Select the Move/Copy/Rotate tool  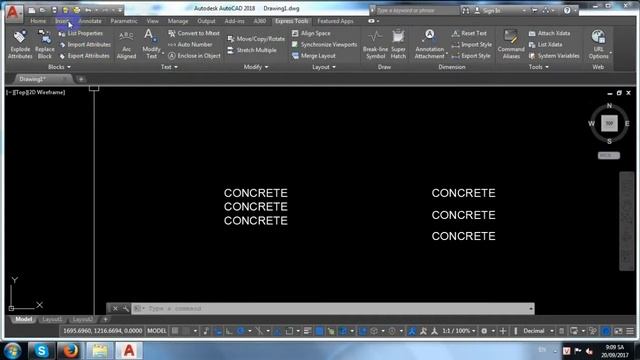tap(256, 39)
